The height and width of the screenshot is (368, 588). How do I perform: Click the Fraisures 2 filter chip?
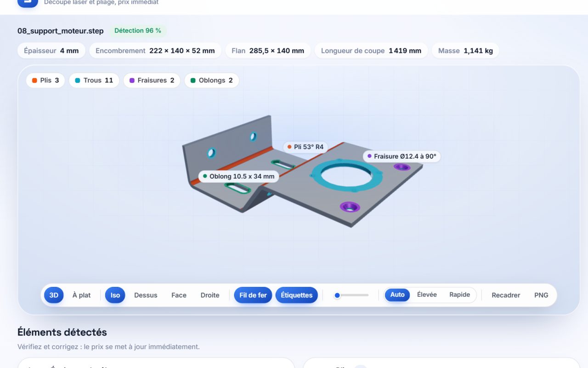click(x=152, y=80)
